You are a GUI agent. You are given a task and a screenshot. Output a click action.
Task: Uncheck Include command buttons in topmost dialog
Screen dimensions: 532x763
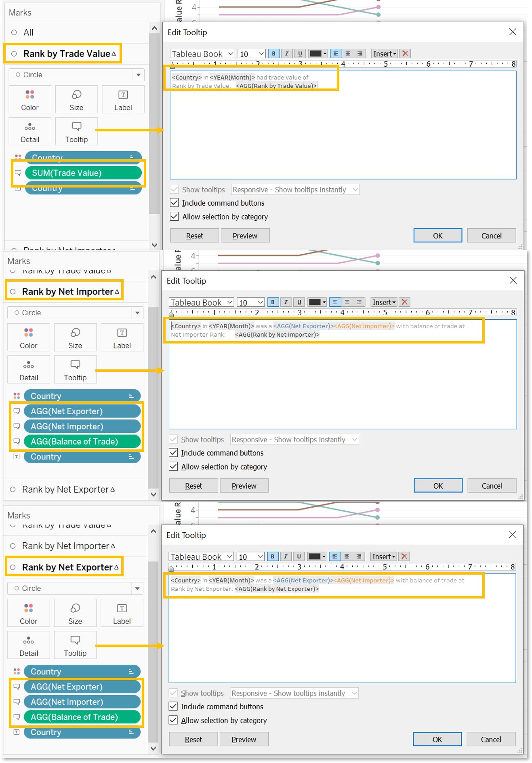(x=175, y=203)
